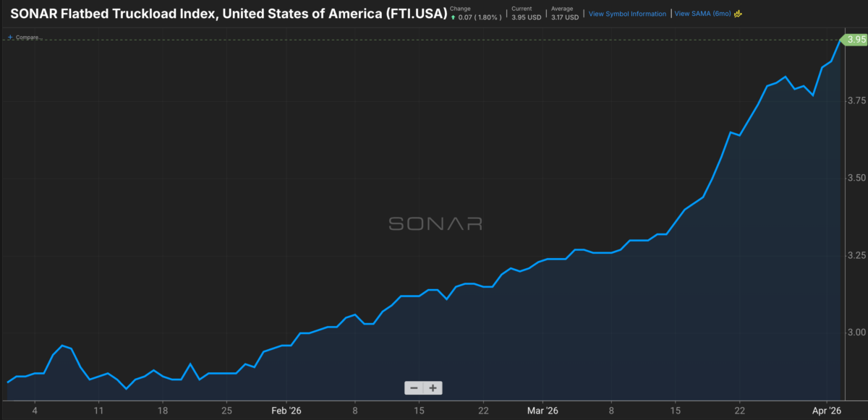Click the SONAR watermark logo
The height and width of the screenshot is (420, 868).
click(435, 223)
